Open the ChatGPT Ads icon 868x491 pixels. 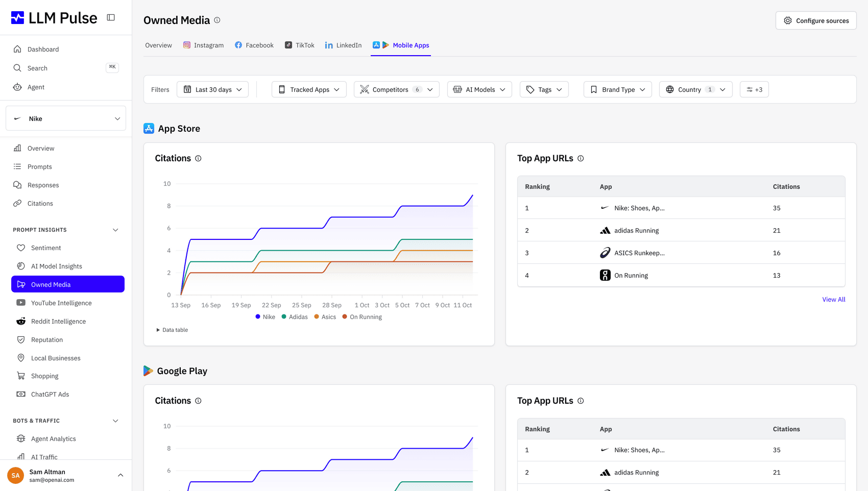pos(21,394)
